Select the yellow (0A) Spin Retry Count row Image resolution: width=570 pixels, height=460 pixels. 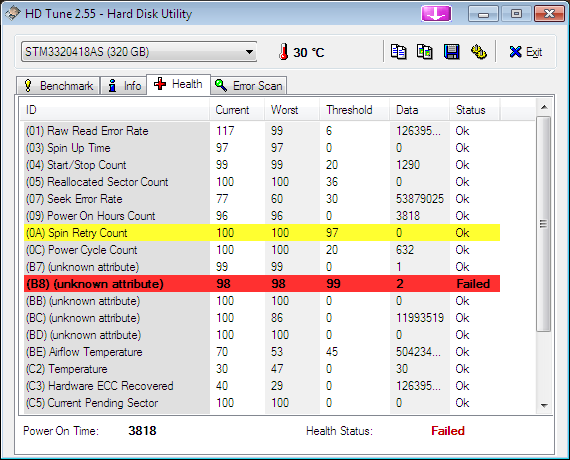coord(262,233)
